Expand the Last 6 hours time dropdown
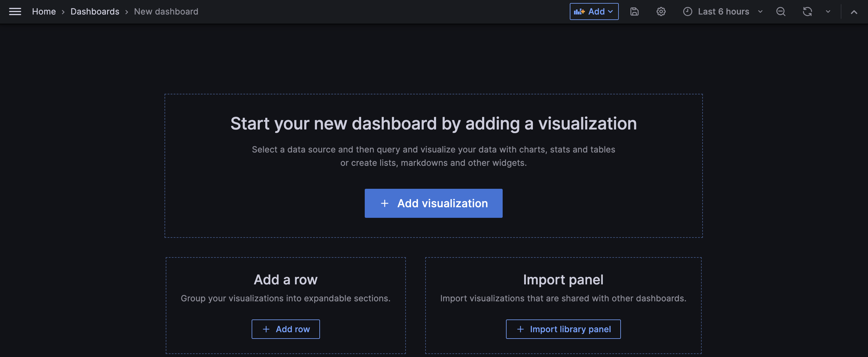 click(x=760, y=11)
